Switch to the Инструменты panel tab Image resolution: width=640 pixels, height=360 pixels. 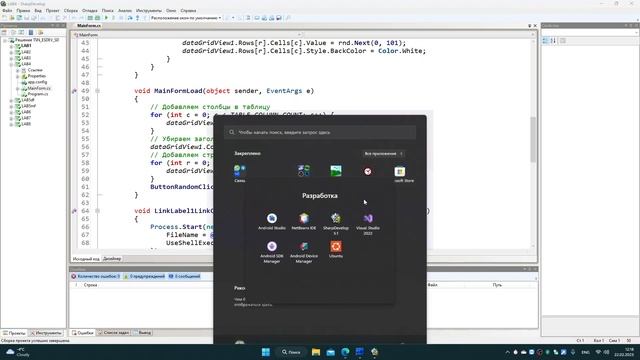46,333
